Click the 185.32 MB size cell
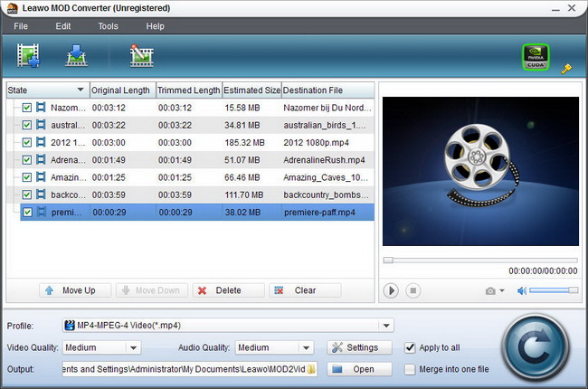Screen dimensions: 588x389 pos(244,143)
